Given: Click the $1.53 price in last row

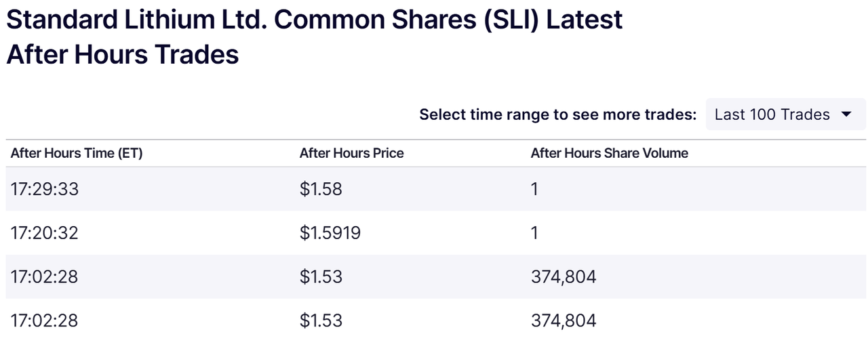Looking at the screenshot, I should [x=321, y=320].
